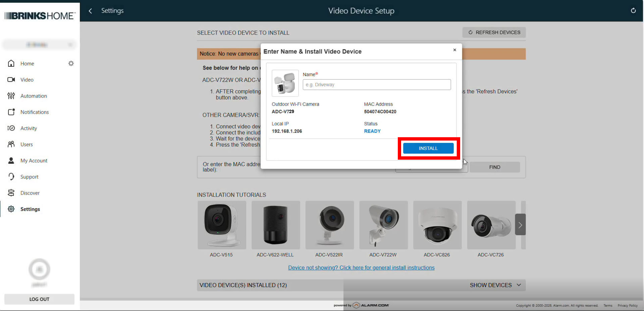Open the Home menu item
Screen dimensions: 644x311
pos(27,64)
